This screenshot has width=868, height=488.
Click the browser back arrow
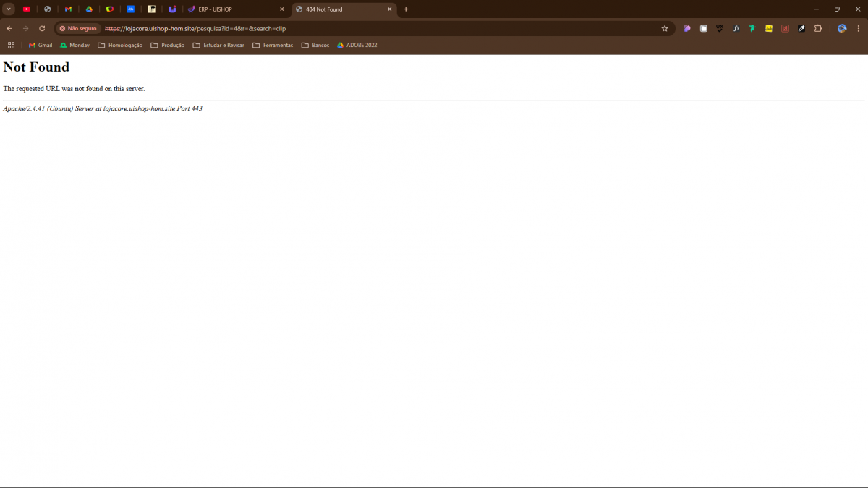[9, 28]
